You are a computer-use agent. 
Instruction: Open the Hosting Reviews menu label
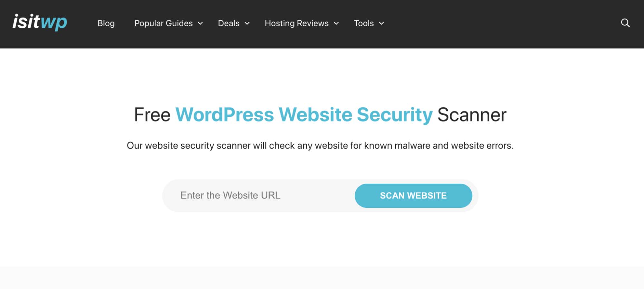tap(296, 24)
